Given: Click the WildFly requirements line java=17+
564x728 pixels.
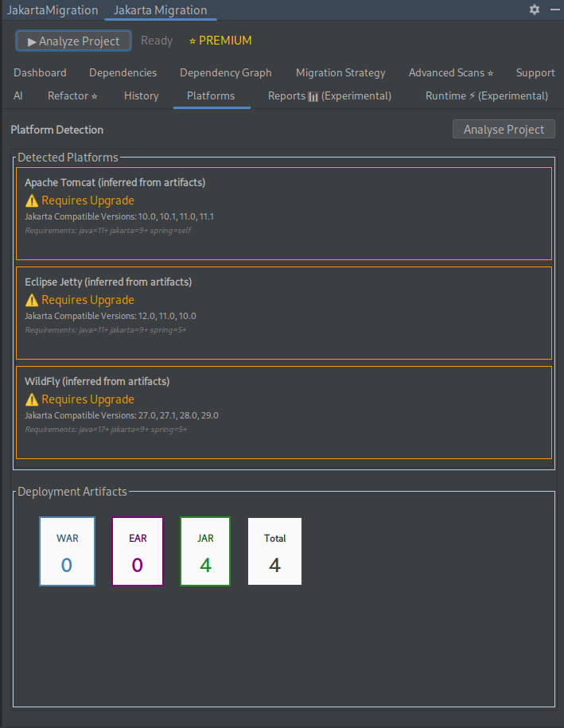Looking at the screenshot, I should click(x=106, y=429).
